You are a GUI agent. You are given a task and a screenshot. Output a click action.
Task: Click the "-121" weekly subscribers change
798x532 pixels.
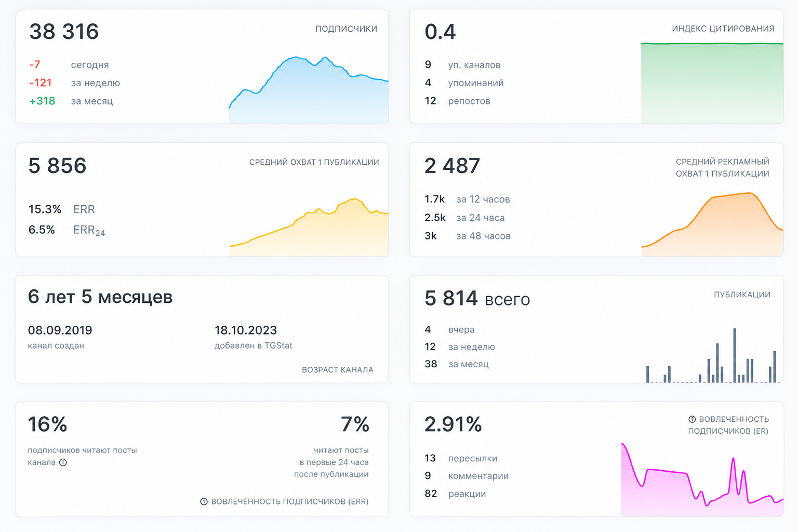pos(41,83)
